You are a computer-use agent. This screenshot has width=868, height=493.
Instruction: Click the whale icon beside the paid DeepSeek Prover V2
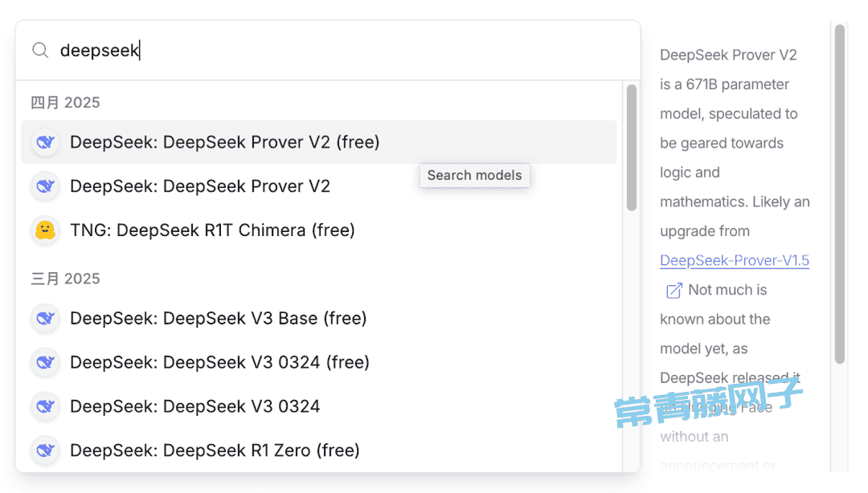(x=45, y=186)
